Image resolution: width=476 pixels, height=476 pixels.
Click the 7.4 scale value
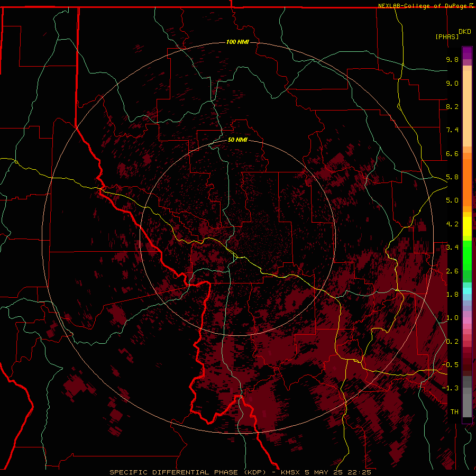click(452, 130)
